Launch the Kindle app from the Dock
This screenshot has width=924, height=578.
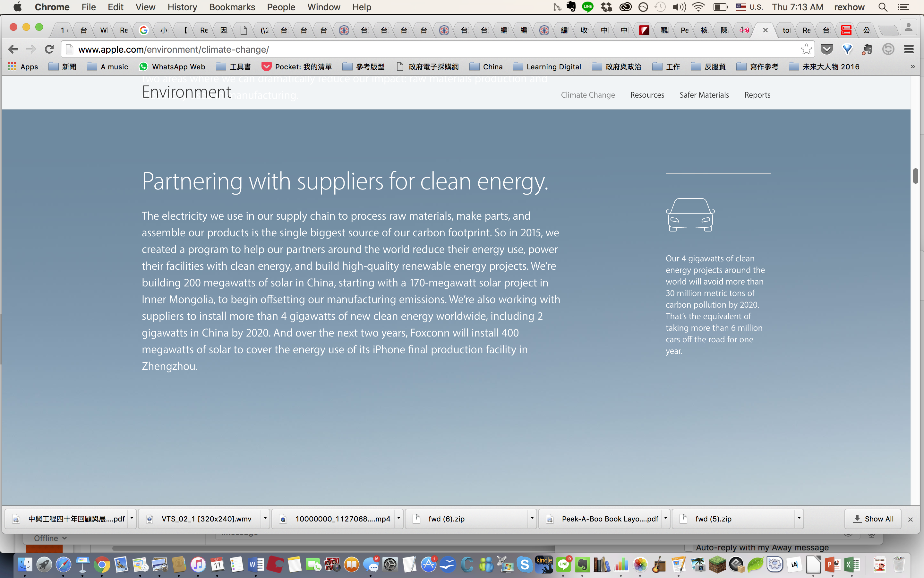pos(544,565)
